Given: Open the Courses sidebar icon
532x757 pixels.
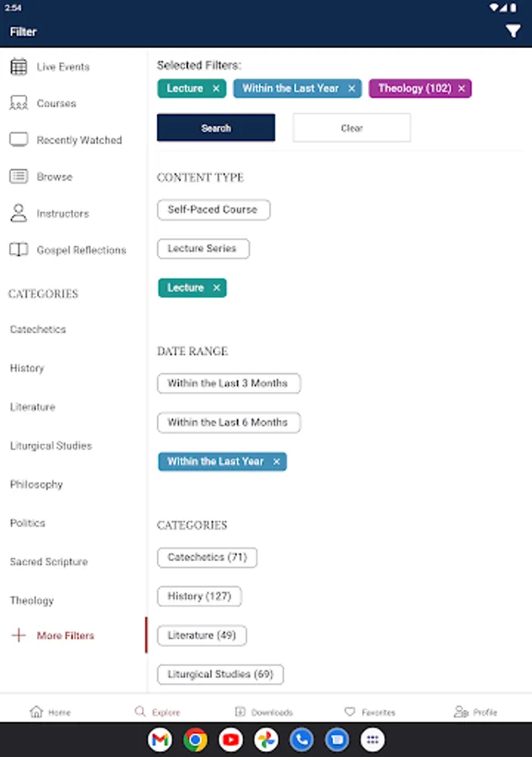Looking at the screenshot, I should click(18, 103).
